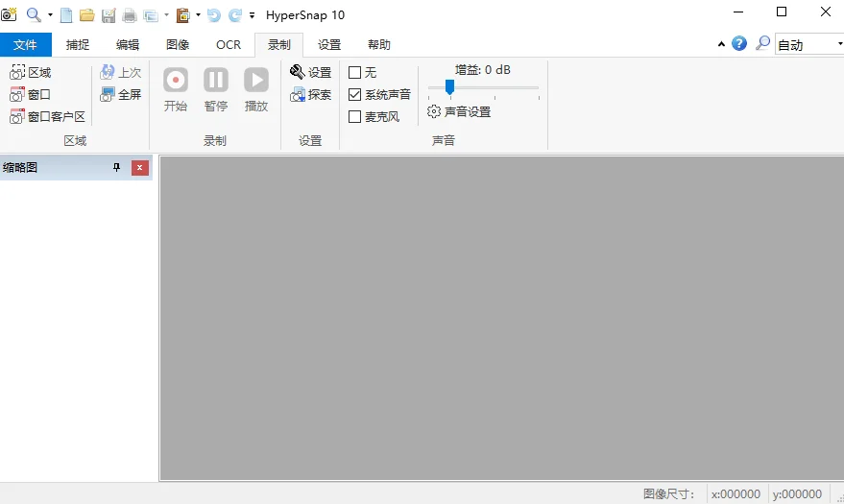Enable the 麦克风 microphone checkbox
Image resolution: width=844 pixels, height=504 pixels.
click(x=354, y=117)
